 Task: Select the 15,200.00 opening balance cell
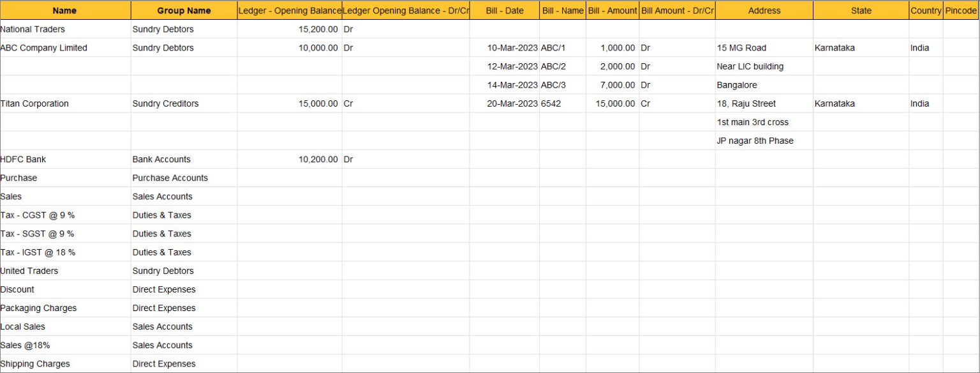319,29
